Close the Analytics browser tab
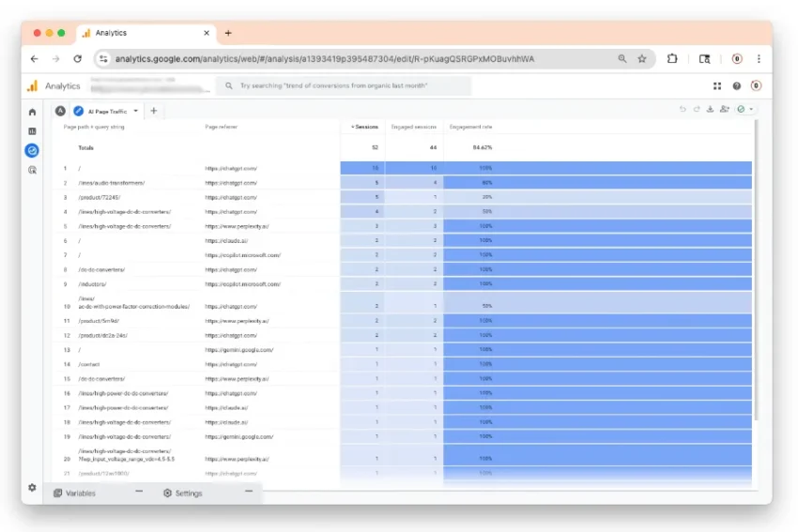Image resolution: width=798 pixels, height=532 pixels. (x=207, y=33)
